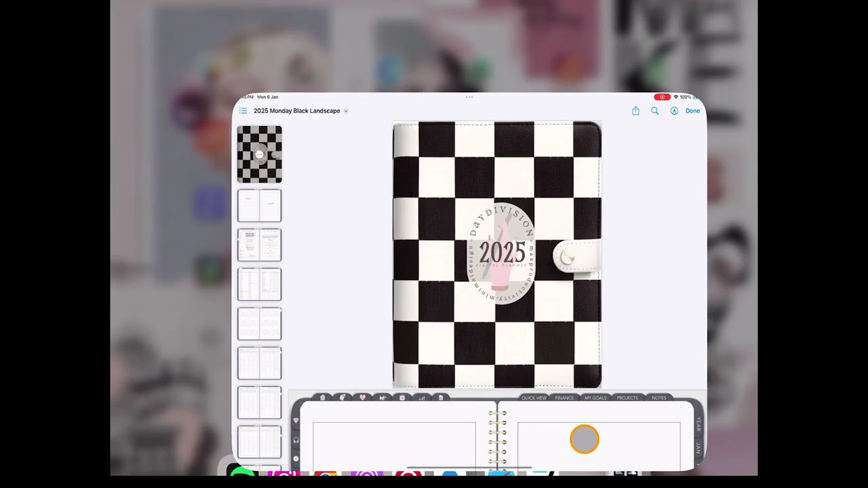Tap the three-dot multitasking control
868x488 pixels.
(x=469, y=97)
